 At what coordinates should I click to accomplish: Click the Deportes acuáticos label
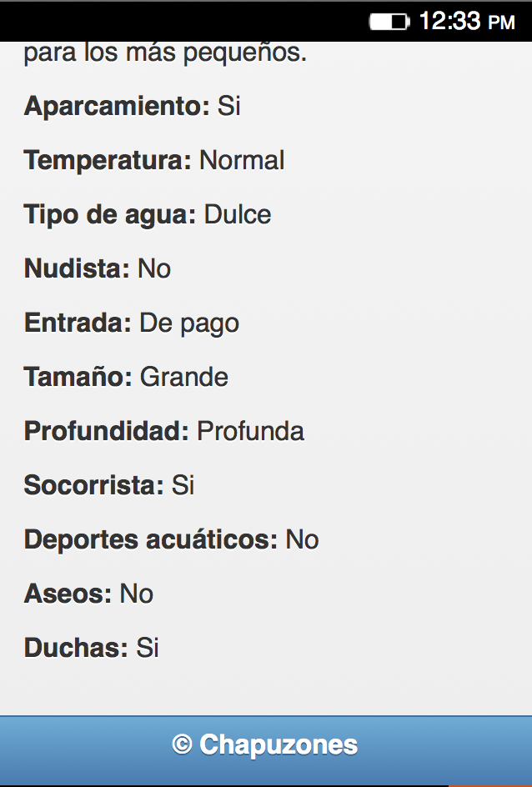pyautogui.click(x=150, y=539)
